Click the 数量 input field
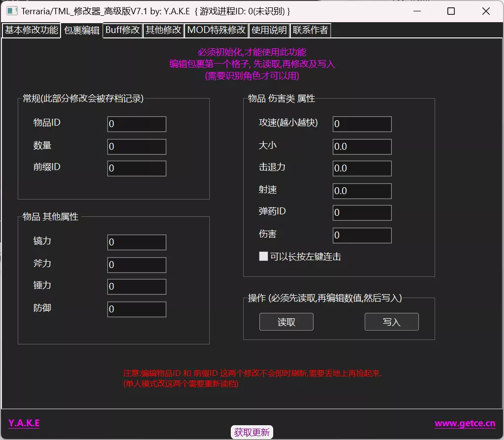The height and width of the screenshot is (440, 504). [137, 146]
